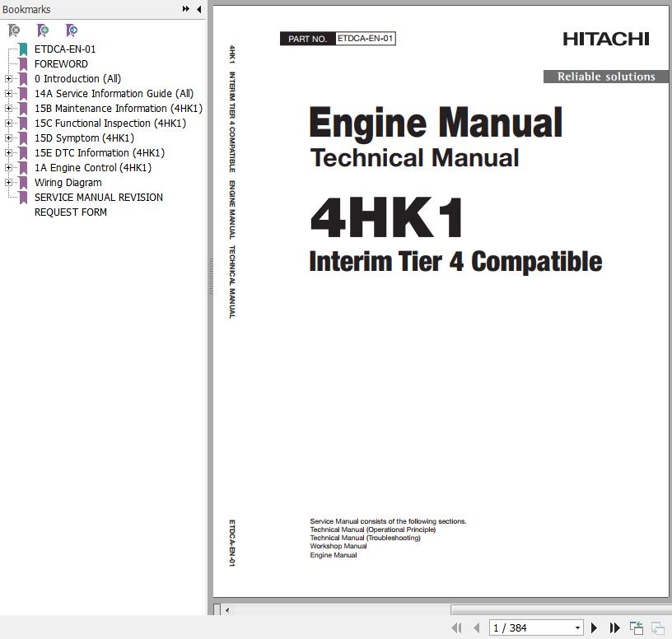Expand the 15D Symptom (4HK1) bookmark
The width and height of the screenshot is (672, 639).
coord(8,138)
